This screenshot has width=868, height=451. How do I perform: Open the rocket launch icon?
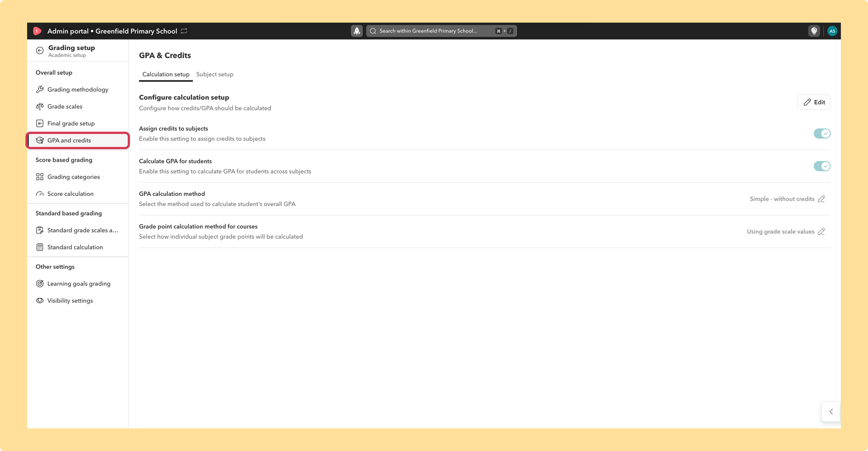(x=357, y=31)
